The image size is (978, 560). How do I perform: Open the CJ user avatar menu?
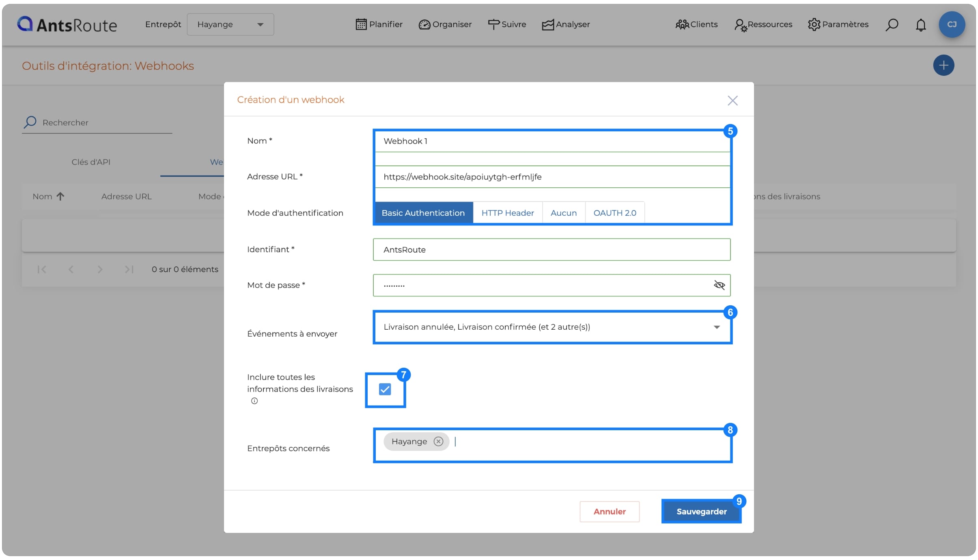tap(952, 24)
